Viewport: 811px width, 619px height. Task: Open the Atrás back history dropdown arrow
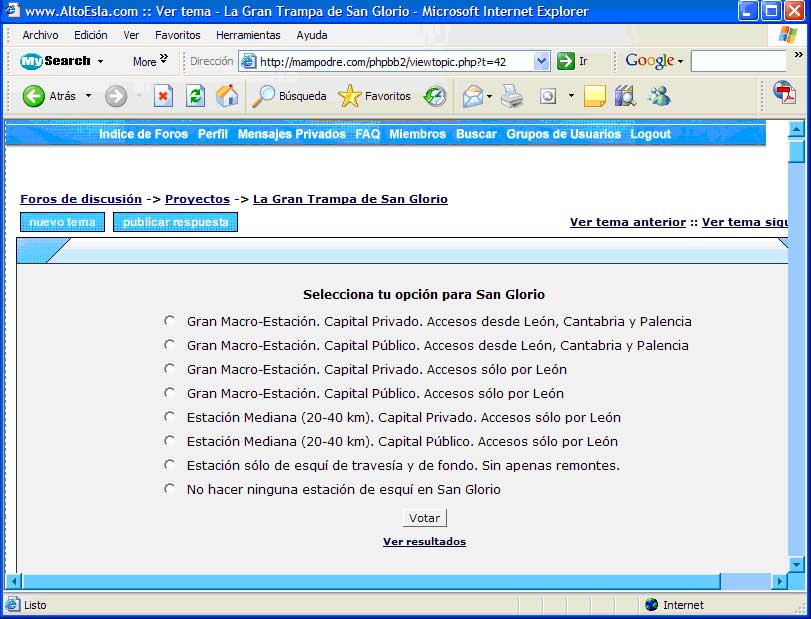[x=88, y=96]
